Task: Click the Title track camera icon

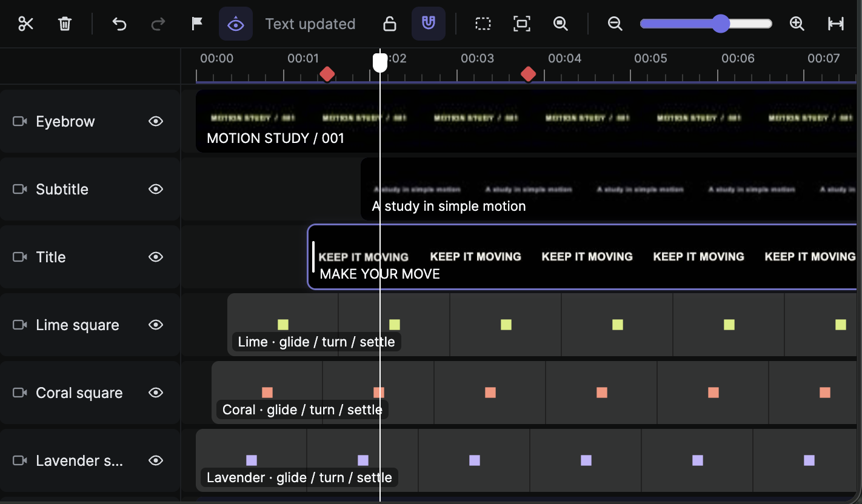Action: 20,257
